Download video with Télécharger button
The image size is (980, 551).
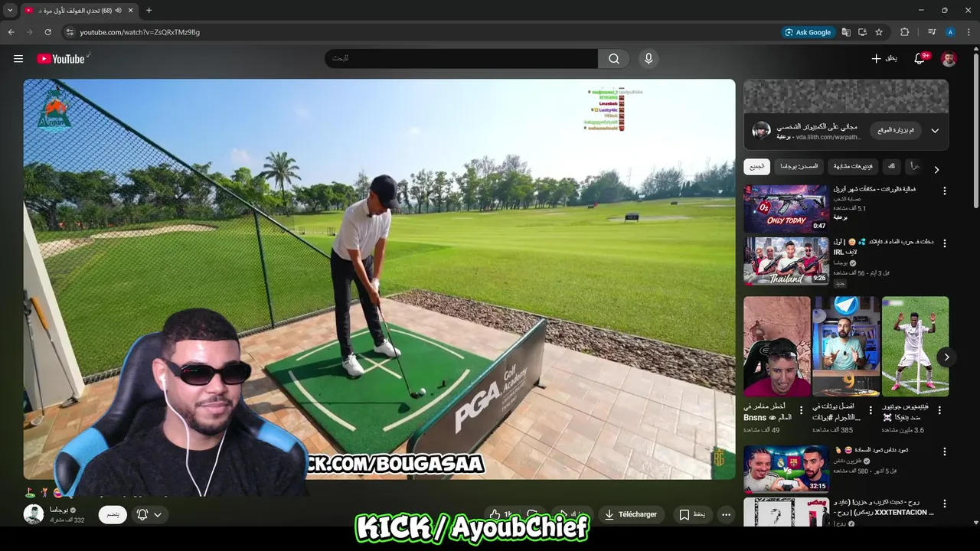(x=632, y=514)
